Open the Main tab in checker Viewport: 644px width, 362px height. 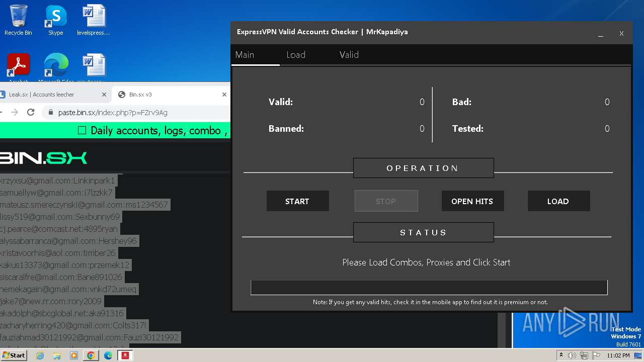(x=245, y=55)
